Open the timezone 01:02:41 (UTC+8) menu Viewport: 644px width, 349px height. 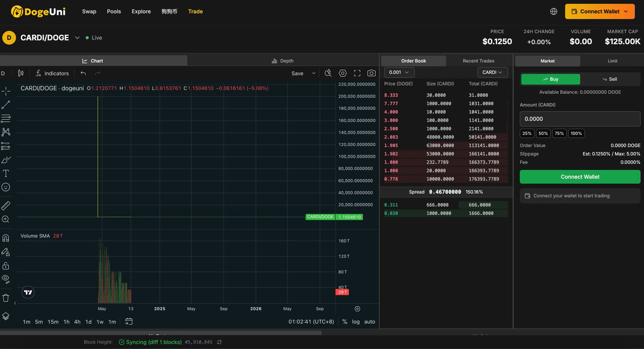click(311, 322)
